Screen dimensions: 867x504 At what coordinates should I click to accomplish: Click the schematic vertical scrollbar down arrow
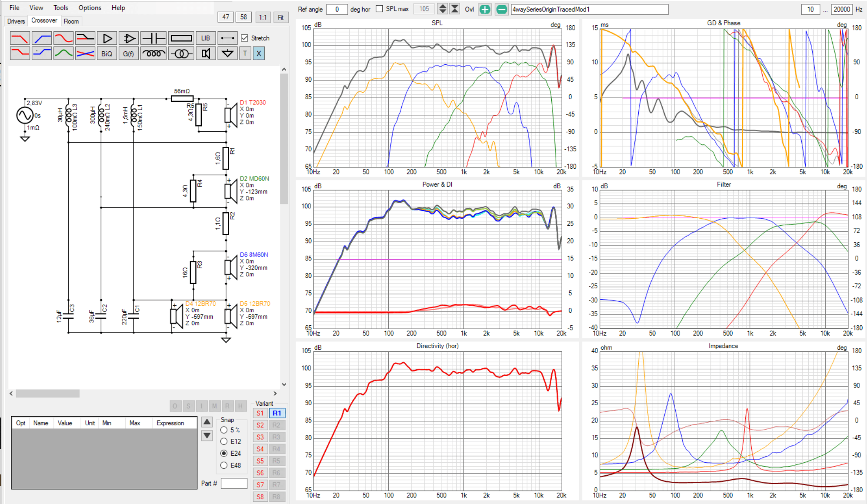(284, 384)
